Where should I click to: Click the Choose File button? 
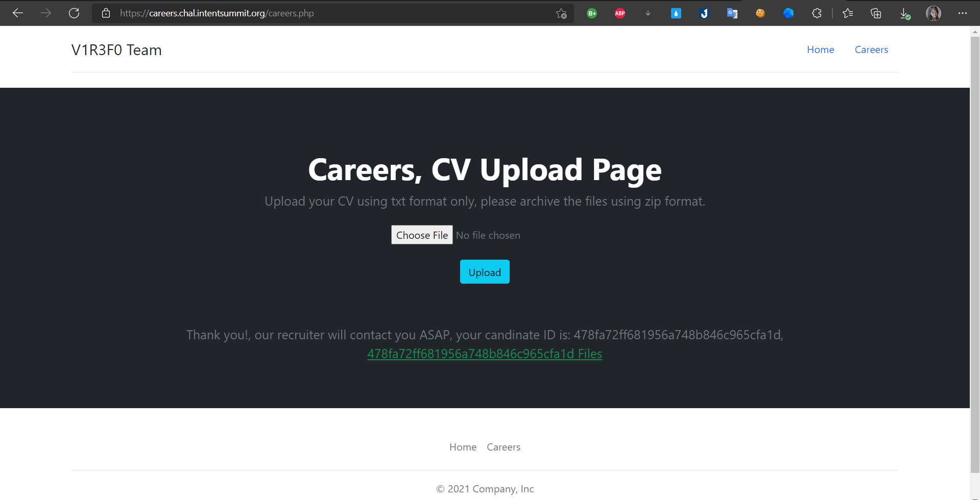pyautogui.click(x=422, y=235)
